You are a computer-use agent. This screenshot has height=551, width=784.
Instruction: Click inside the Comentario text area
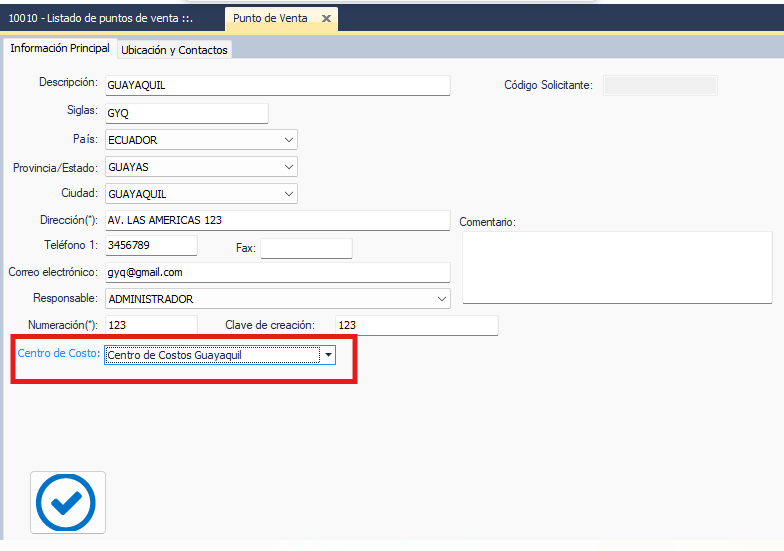pyautogui.click(x=616, y=267)
